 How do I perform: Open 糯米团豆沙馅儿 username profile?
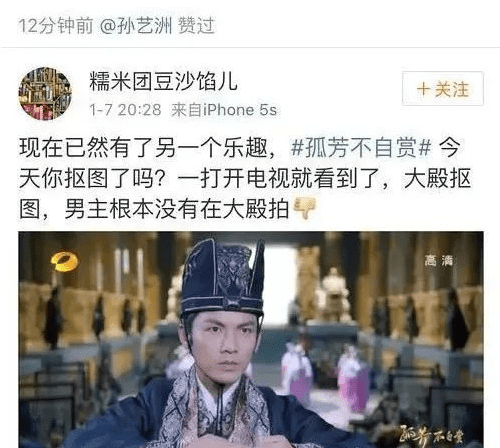coord(163,81)
